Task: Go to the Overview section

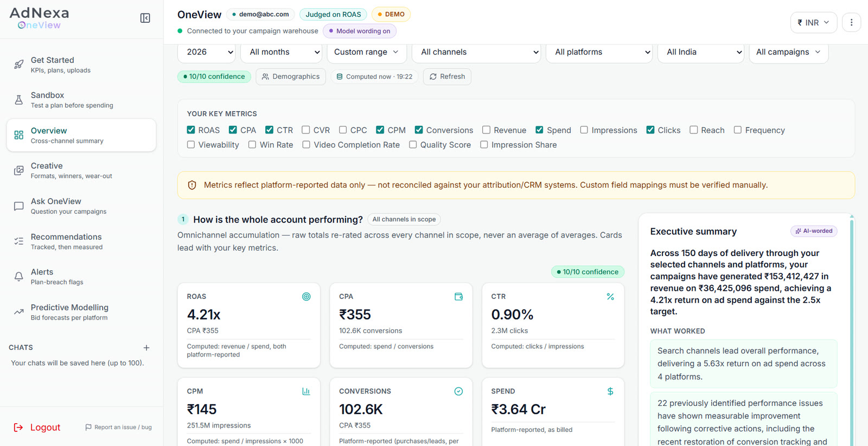Action: [x=81, y=135]
